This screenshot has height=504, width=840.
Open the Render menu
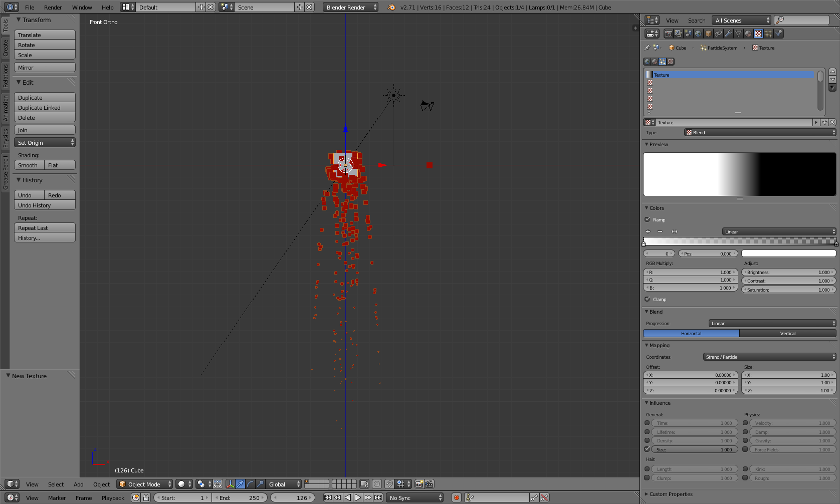(53, 7)
